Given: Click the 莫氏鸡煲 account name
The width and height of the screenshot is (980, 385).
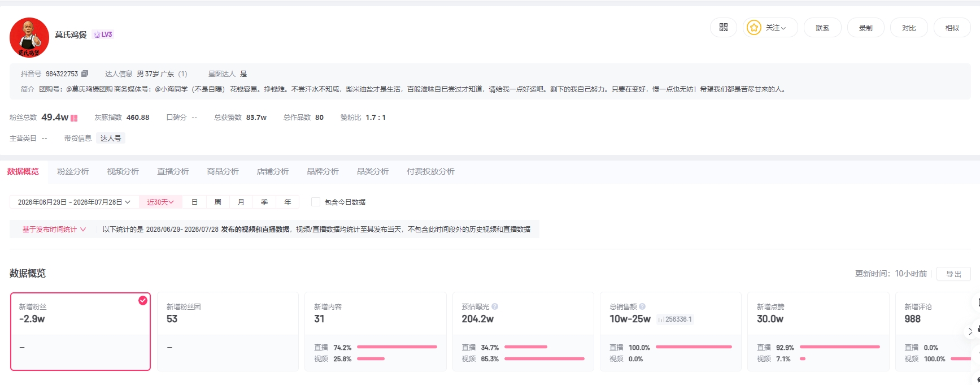Looking at the screenshot, I should [71, 34].
